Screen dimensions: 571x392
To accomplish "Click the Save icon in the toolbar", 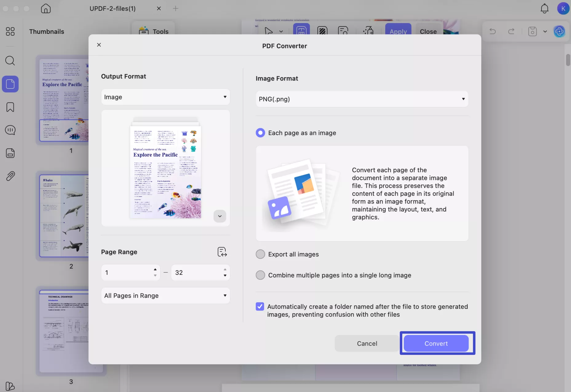I will (x=532, y=31).
